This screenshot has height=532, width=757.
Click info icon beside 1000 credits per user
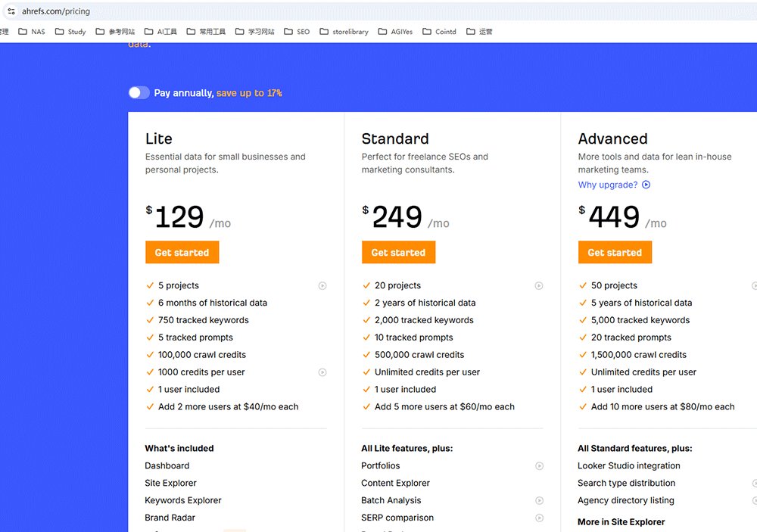click(322, 372)
